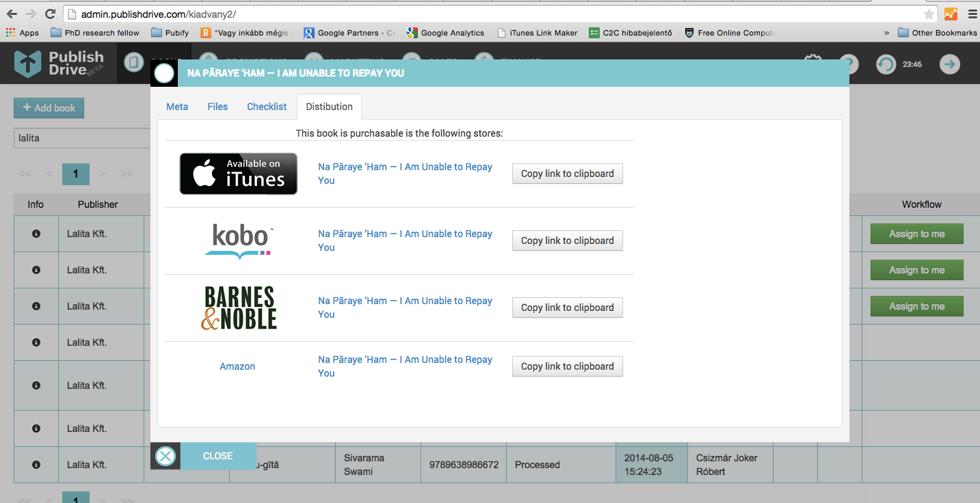Image resolution: width=980 pixels, height=503 pixels.
Task: Open the book title link in the Kobo row
Action: tap(405, 241)
